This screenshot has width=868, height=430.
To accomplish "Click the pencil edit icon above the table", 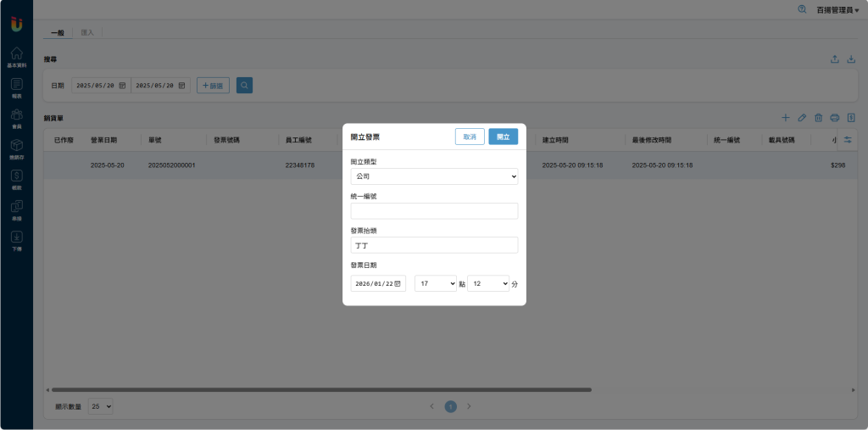I will (802, 118).
